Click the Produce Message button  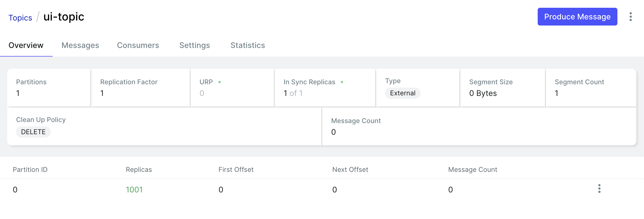(x=577, y=17)
